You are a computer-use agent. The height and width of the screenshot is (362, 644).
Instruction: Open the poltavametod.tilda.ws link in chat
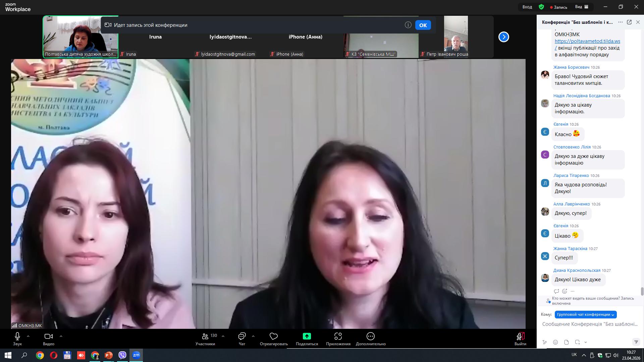point(587,41)
